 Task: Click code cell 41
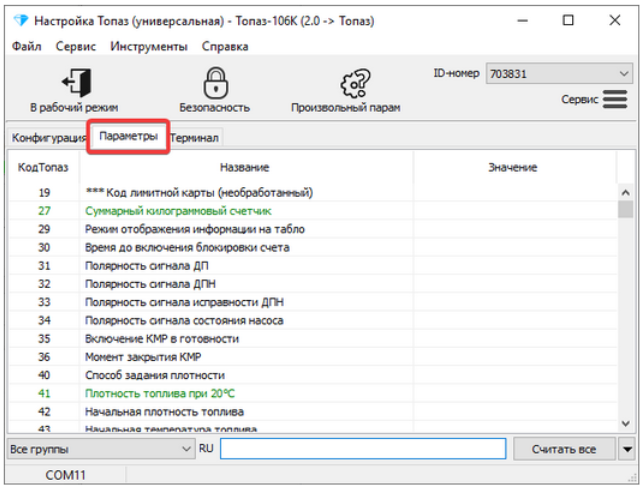(44, 393)
